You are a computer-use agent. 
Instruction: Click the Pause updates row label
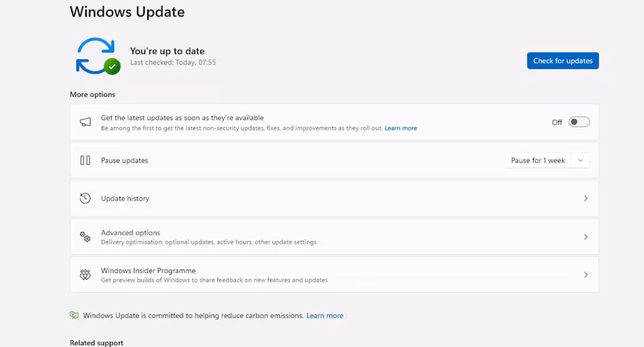point(124,160)
